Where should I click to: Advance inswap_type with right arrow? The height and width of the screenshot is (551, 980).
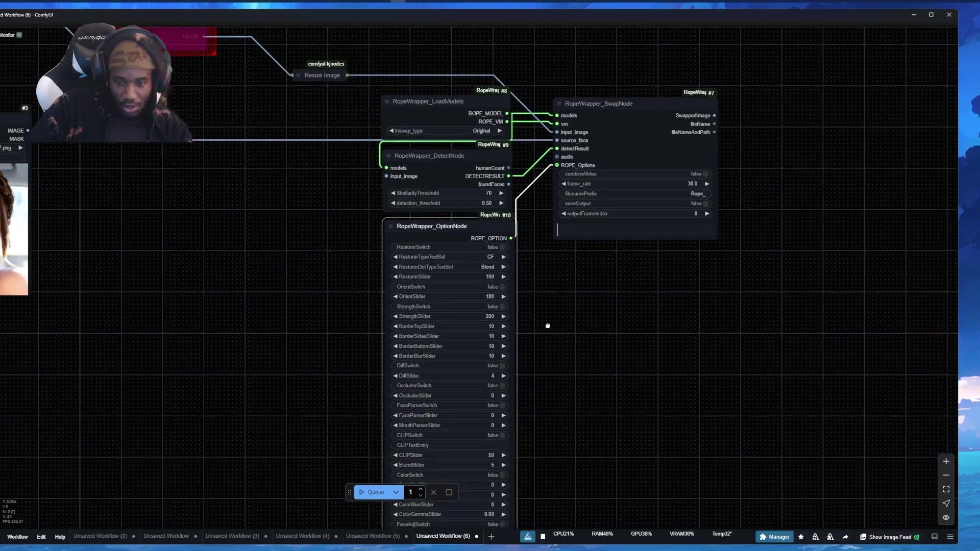[500, 131]
